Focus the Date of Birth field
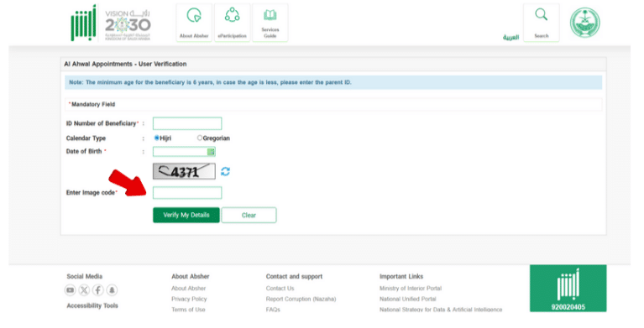Screen dimensions: 644x328 click(184, 152)
